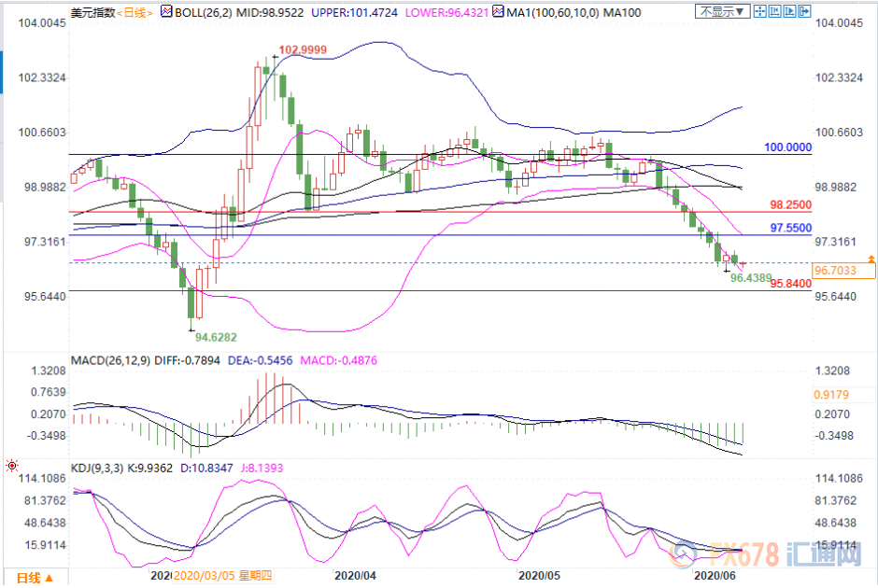The height and width of the screenshot is (588, 878).
Task: Click the 100.0000 horizontal level label
Action: pyautogui.click(x=789, y=148)
